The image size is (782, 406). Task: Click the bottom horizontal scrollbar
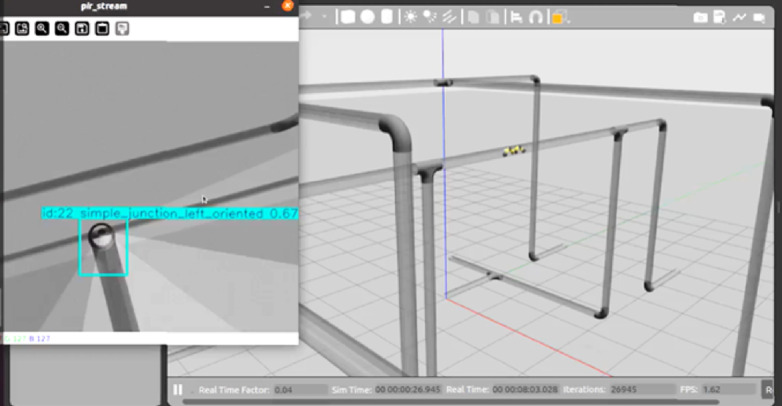click(451, 402)
